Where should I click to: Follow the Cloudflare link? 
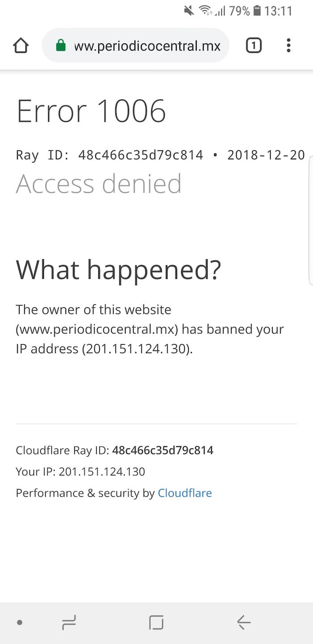(x=185, y=493)
